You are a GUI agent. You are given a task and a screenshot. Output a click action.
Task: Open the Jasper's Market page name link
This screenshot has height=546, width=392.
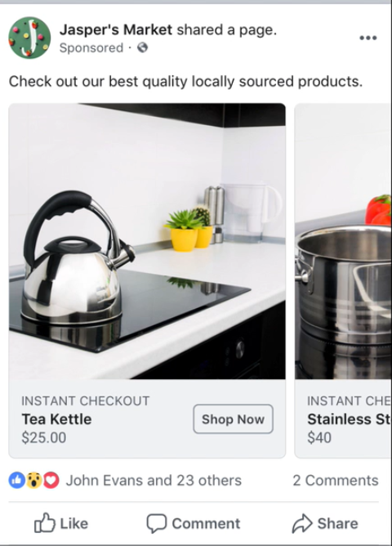[x=116, y=29]
